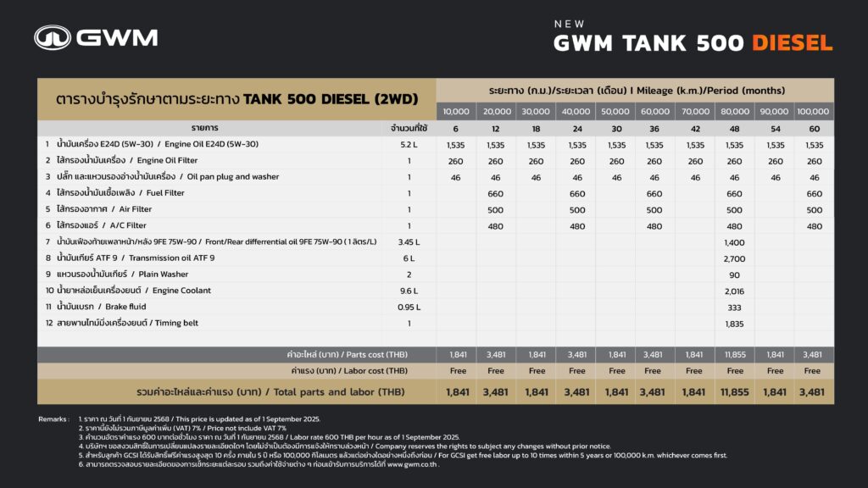Click the GWM TANK 500 DIESEL title
Viewport: 868px width, 488px height.
(x=693, y=43)
